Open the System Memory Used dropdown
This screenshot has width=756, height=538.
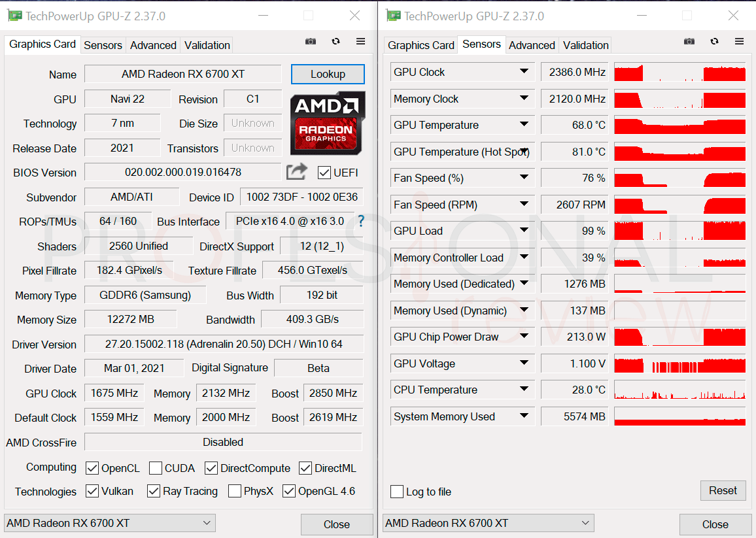point(524,416)
